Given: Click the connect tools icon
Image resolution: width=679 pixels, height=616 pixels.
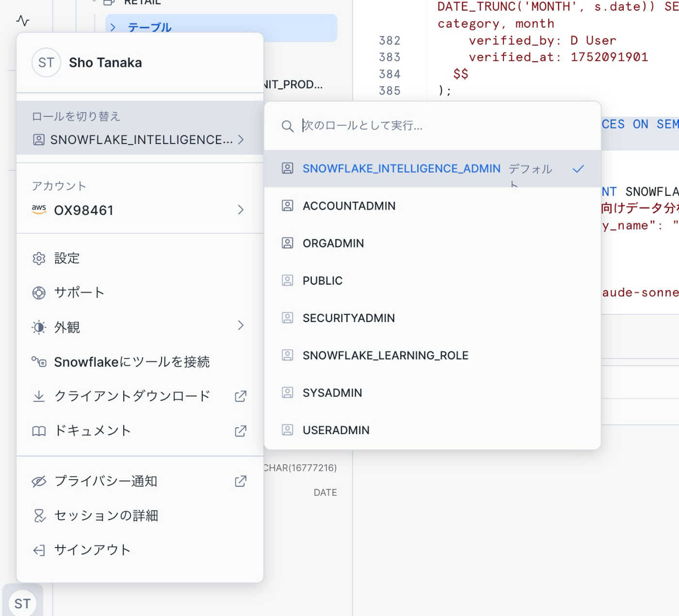Looking at the screenshot, I should (39, 362).
